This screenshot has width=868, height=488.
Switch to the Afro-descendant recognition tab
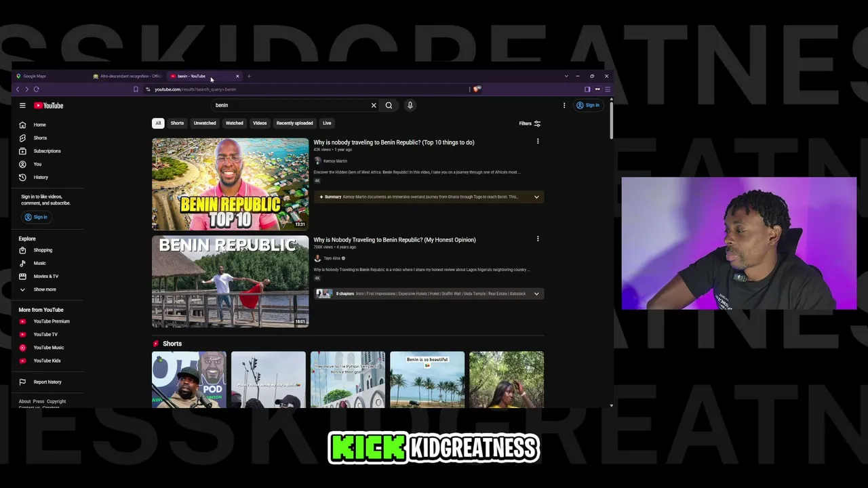tap(127, 76)
